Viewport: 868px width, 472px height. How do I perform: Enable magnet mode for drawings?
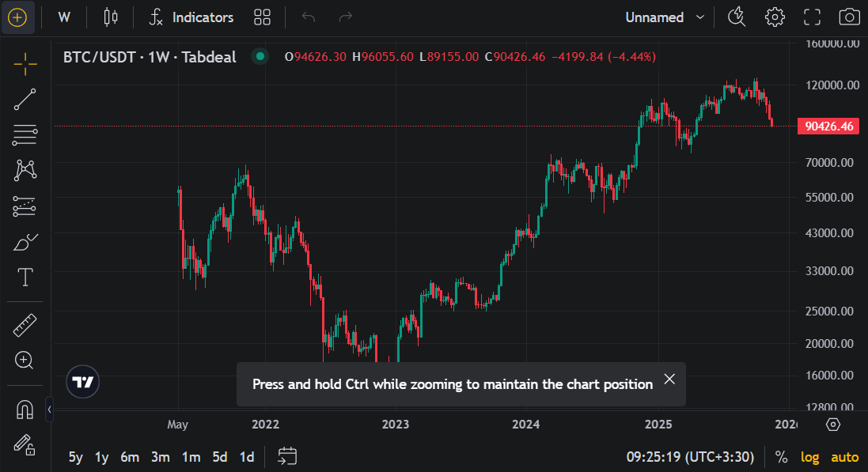(x=25, y=410)
